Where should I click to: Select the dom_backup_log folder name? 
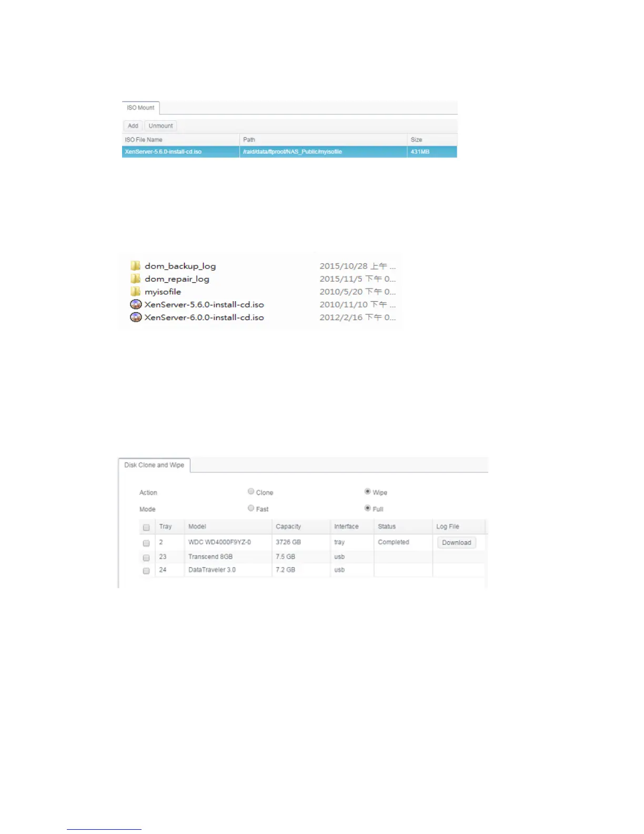point(180,266)
